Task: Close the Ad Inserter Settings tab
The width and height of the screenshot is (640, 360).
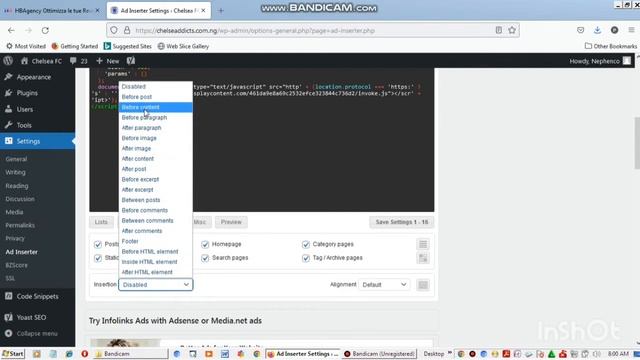Action: (x=203, y=11)
